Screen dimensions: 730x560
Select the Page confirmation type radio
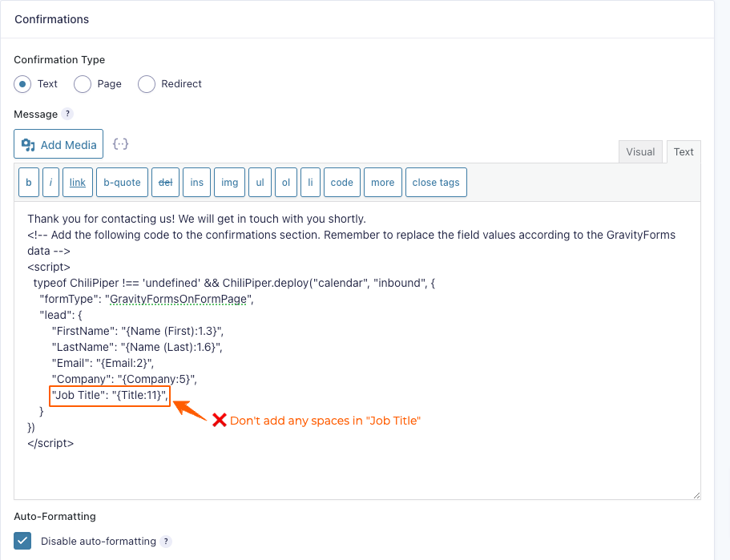(83, 84)
